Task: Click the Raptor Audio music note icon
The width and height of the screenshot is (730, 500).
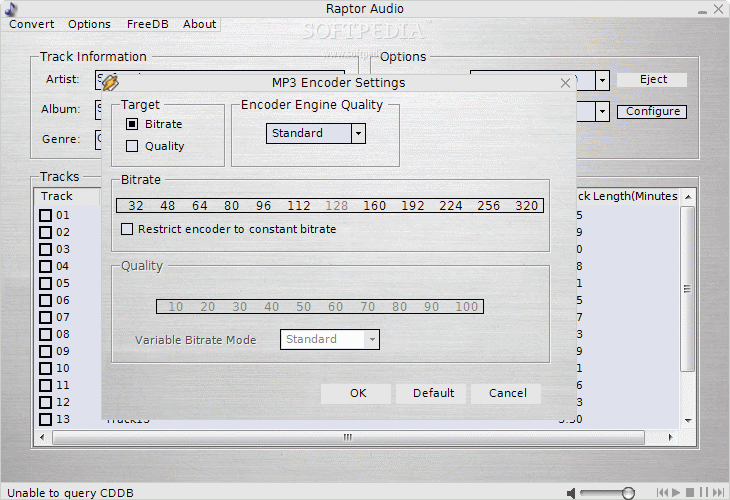Action: point(10,8)
